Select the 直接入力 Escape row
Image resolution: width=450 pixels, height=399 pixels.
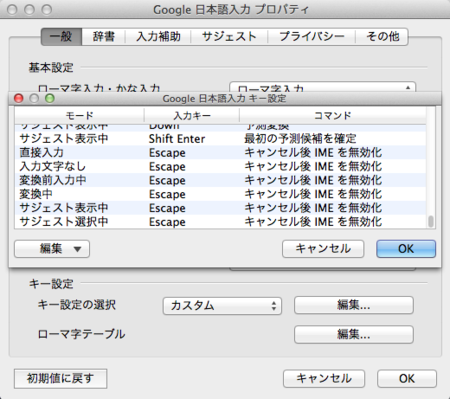pos(220,153)
